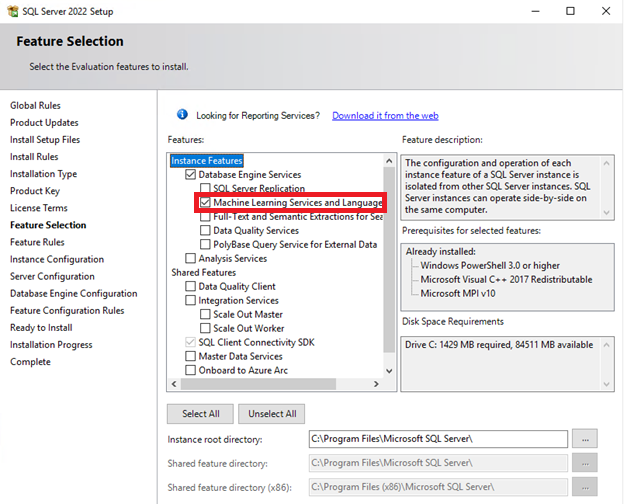Open the Install Setup Files step
This screenshot has width=624, height=504.
45,140
